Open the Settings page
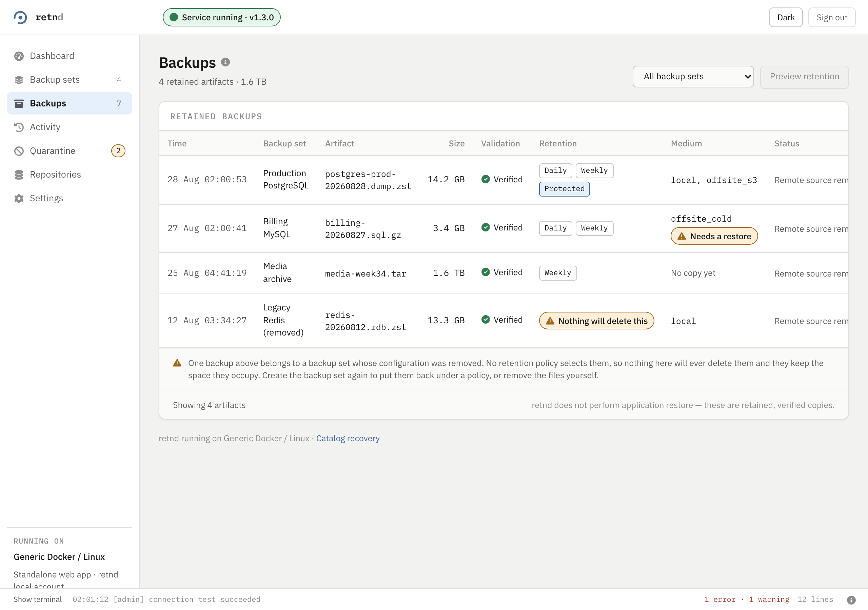This screenshot has width=868, height=610. (x=70, y=199)
